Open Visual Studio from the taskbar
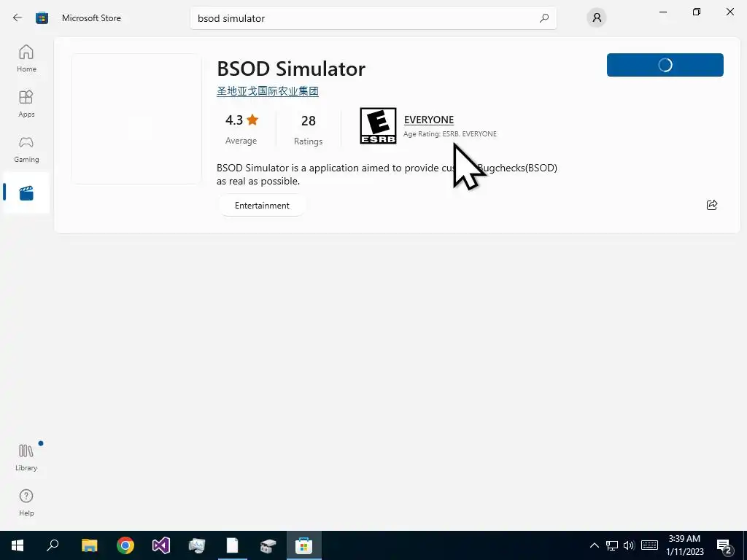 161,545
